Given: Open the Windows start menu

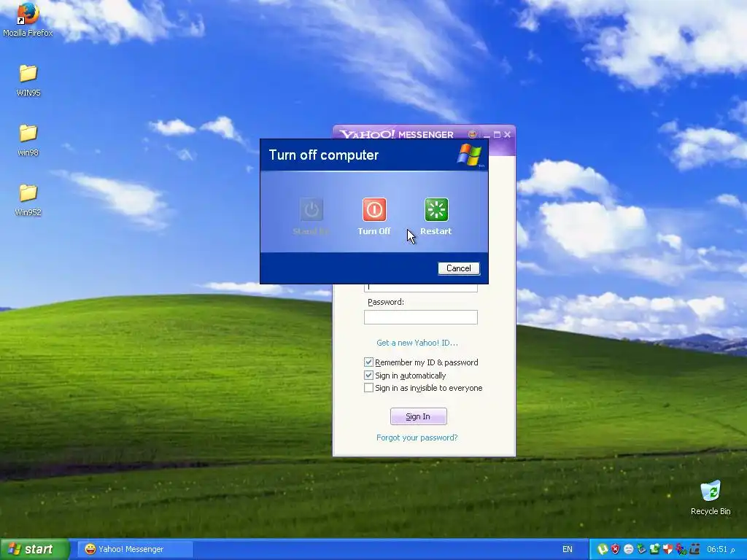Looking at the screenshot, I should (34, 549).
